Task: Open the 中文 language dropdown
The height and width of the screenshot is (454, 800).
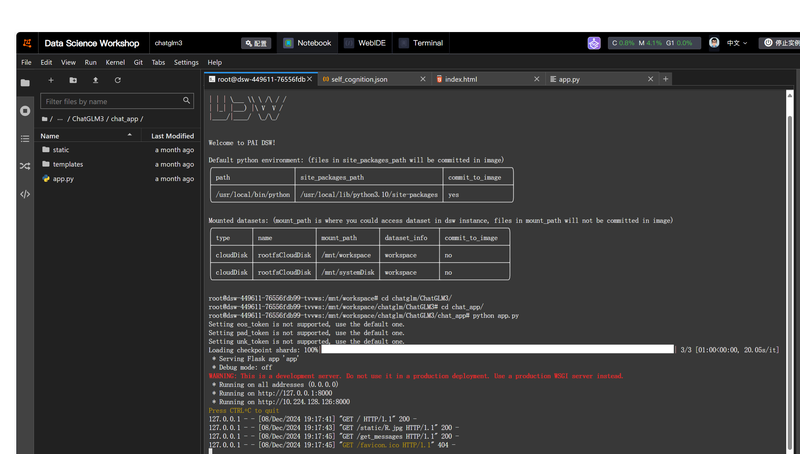Action: 737,43
